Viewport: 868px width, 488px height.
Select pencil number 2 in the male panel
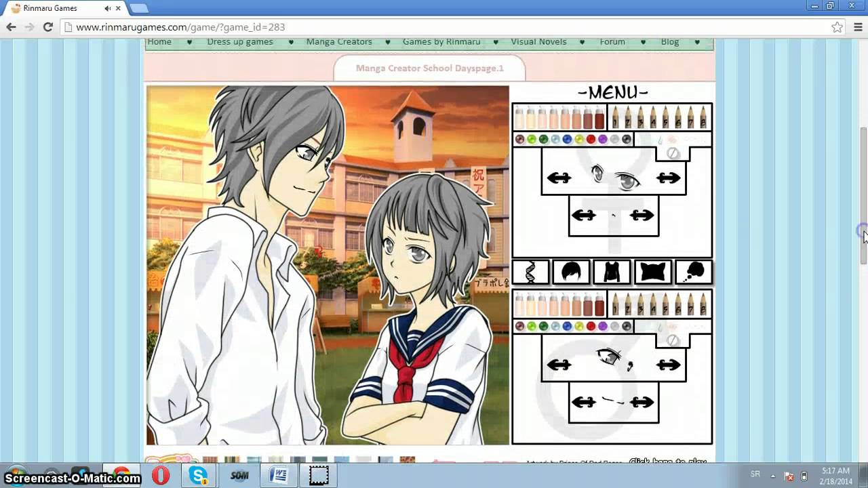pos(627,304)
